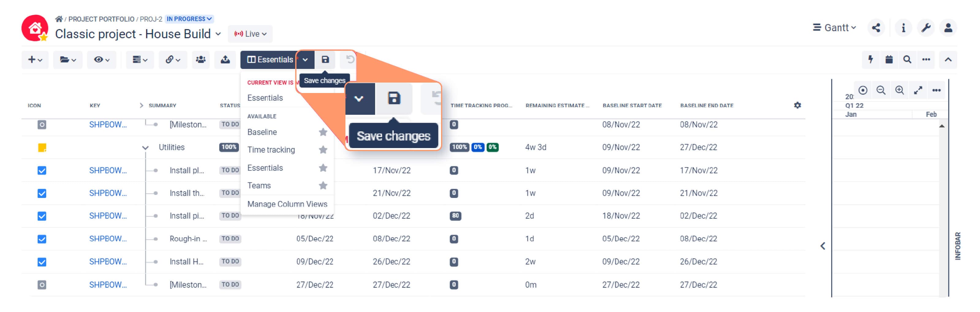This screenshot has width=980, height=312.
Task: Toggle checkbox on the Install H... row
Action: pos(42,262)
